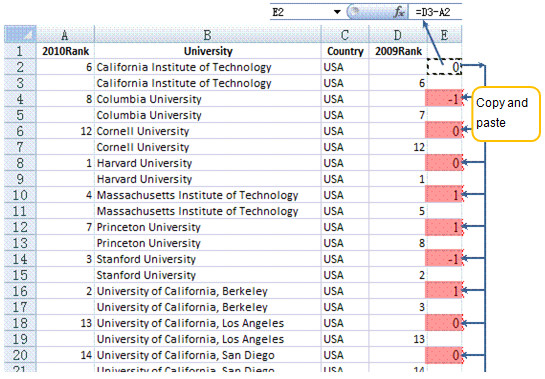Screen dimensions: 545x379
Task: Click the fx insert function icon
Action: point(399,12)
